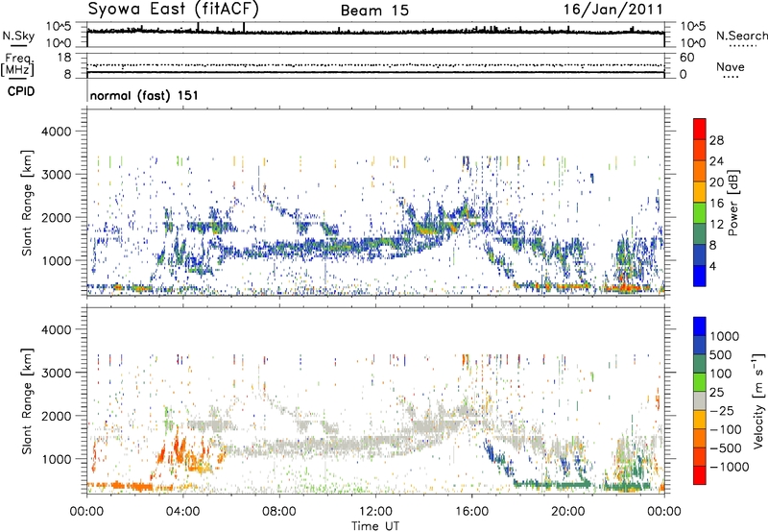Select the "3000" range tick in velocity panel
Viewport: 768px width, 532px height.
coord(56,373)
